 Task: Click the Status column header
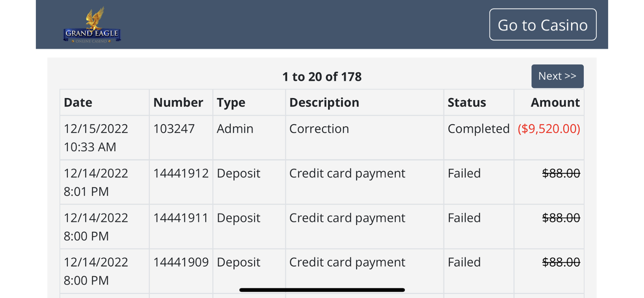(x=466, y=102)
